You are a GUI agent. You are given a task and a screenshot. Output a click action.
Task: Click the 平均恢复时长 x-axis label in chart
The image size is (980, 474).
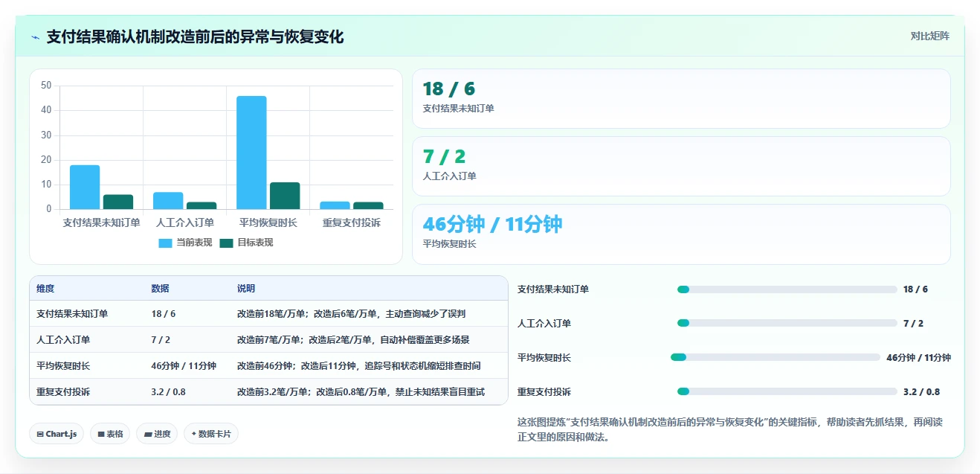[x=268, y=222]
